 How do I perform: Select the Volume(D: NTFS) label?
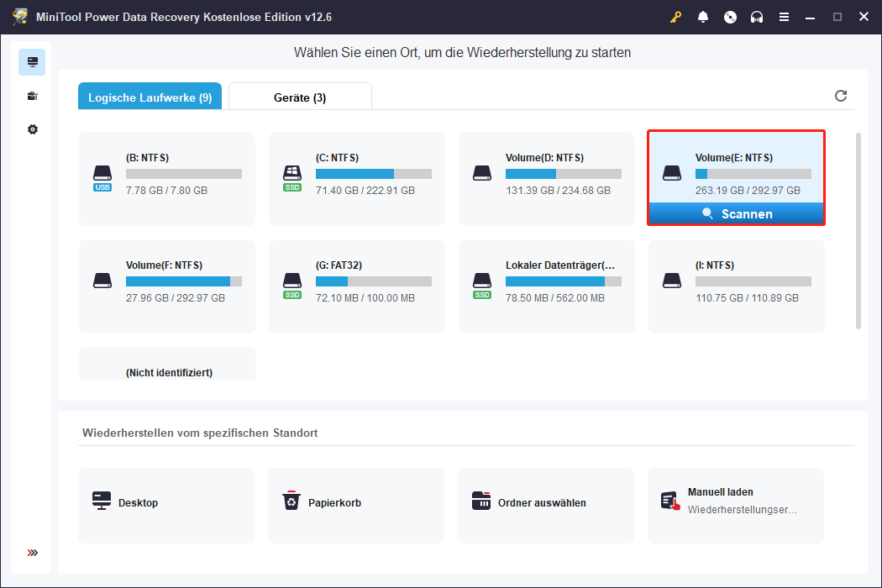click(x=544, y=158)
